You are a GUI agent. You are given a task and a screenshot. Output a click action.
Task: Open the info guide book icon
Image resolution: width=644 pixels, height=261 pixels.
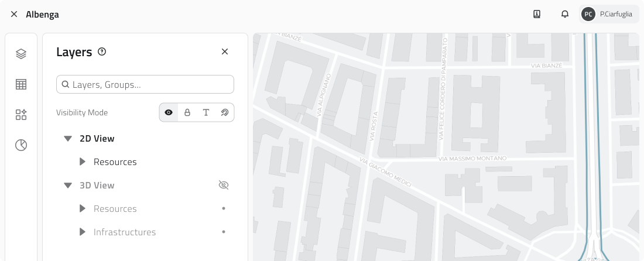tap(537, 14)
